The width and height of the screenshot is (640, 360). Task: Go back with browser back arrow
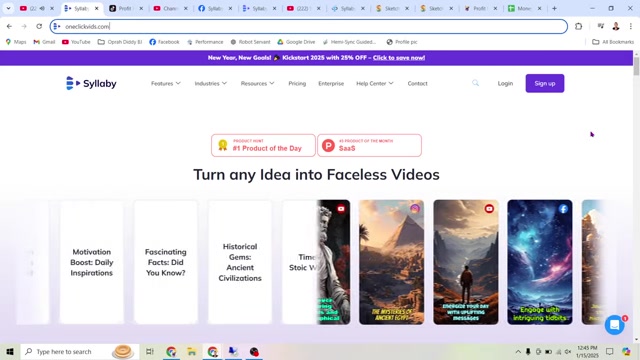point(9,26)
